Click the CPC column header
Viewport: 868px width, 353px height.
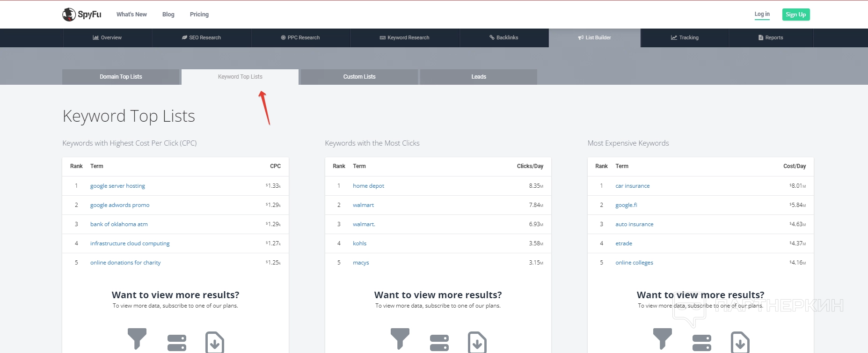[x=275, y=166]
